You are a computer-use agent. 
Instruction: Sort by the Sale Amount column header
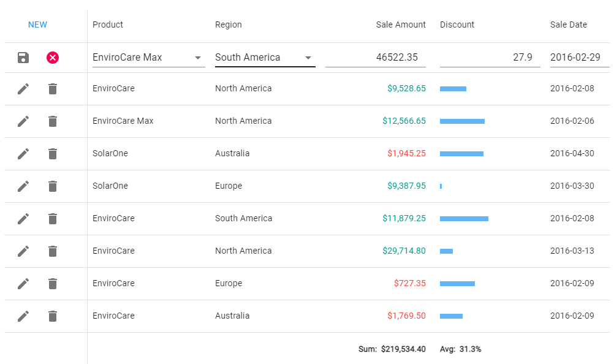401,25
